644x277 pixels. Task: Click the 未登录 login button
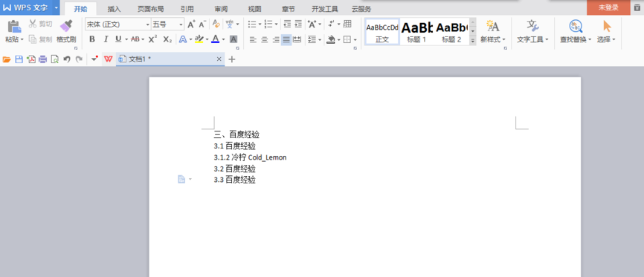608,7
